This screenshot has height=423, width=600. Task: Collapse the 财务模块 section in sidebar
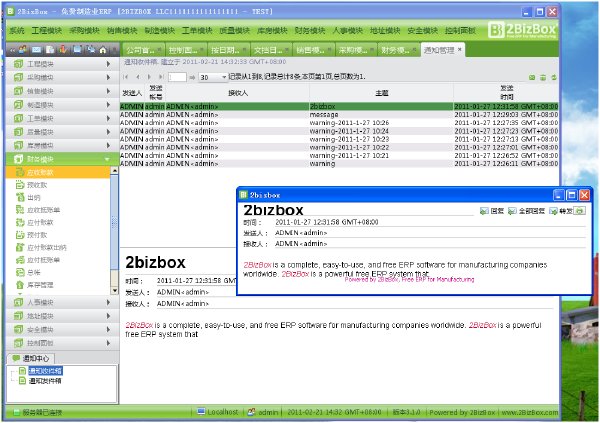click(x=107, y=159)
